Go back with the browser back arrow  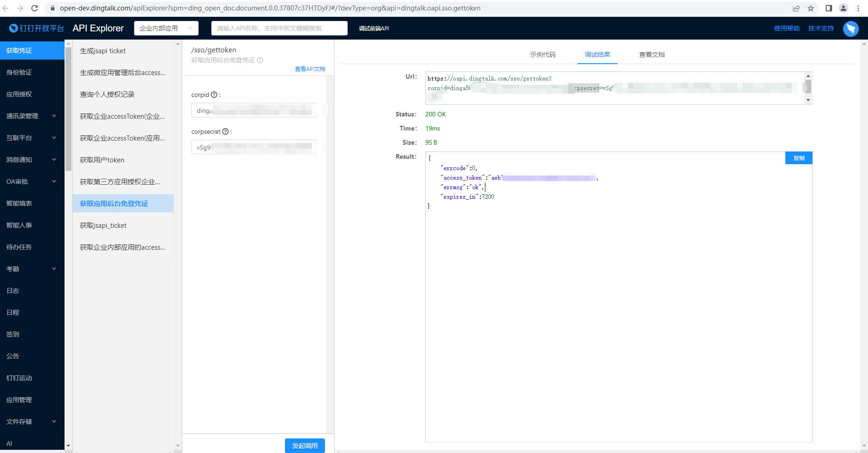tap(6, 8)
